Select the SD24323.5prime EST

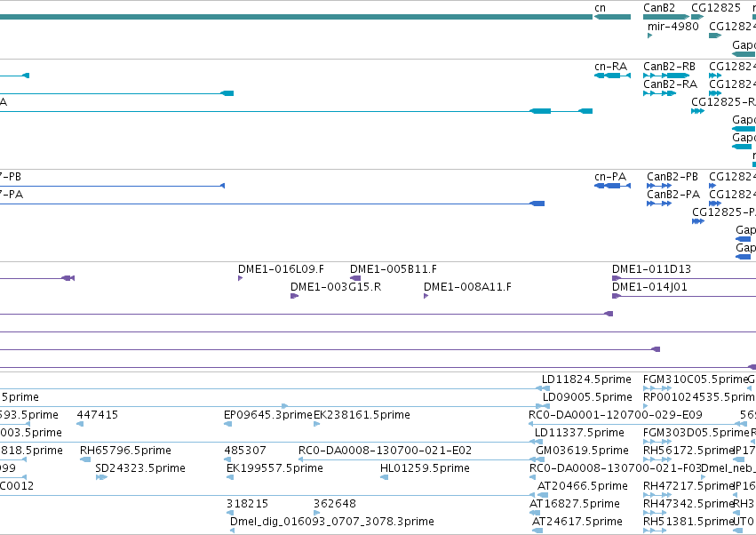click(x=101, y=477)
